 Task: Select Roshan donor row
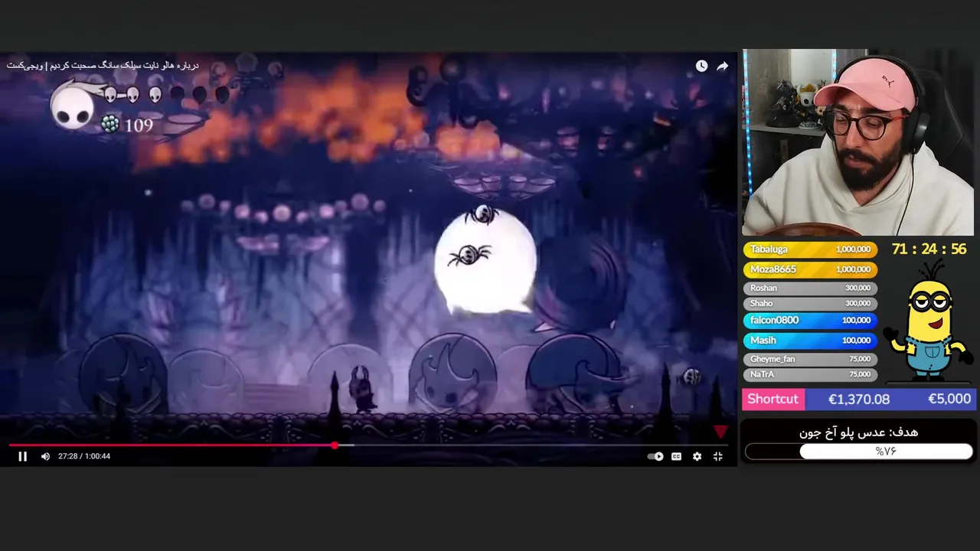(x=810, y=288)
